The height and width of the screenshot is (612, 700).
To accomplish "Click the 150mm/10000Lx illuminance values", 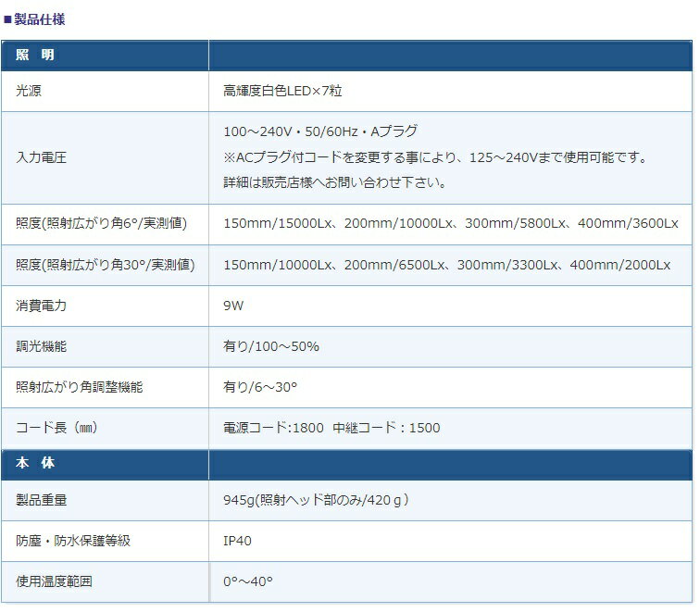I will [x=447, y=265].
